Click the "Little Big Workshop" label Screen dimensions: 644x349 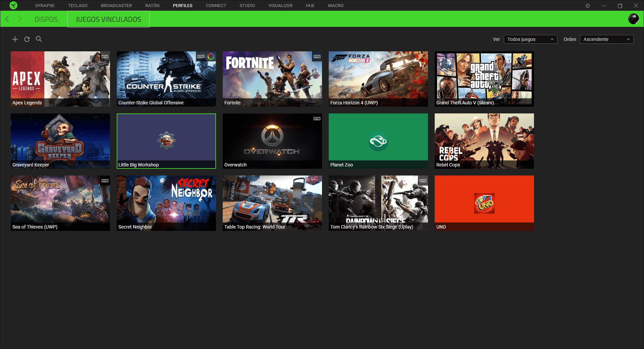coord(139,165)
